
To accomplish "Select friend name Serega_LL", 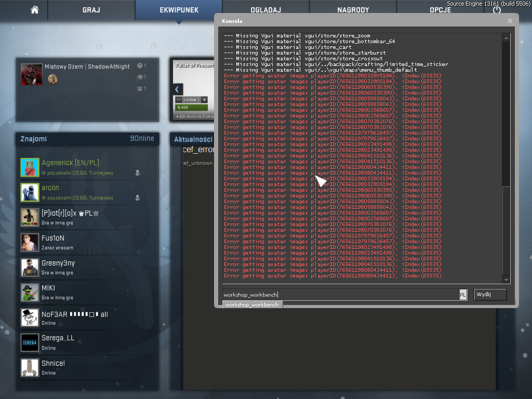I will (58, 338).
